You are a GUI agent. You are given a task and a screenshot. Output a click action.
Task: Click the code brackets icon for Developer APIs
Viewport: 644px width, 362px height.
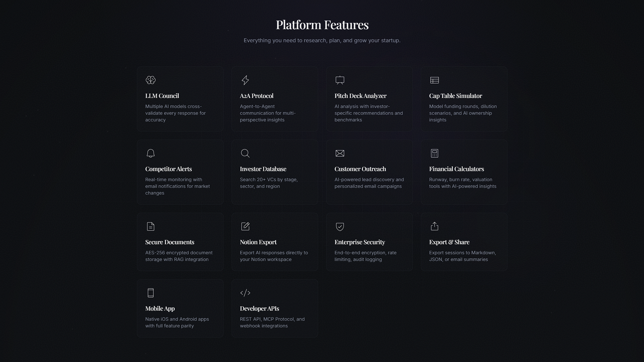point(245,293)
